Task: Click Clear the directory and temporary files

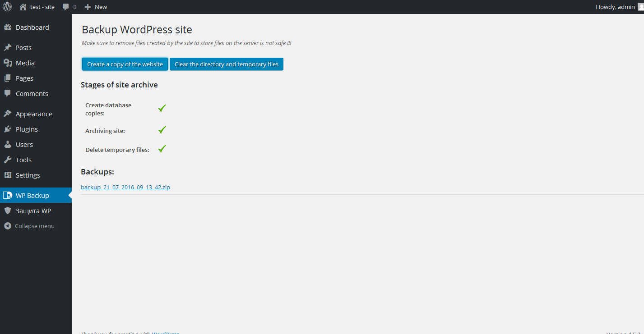Action: point(227,64)
